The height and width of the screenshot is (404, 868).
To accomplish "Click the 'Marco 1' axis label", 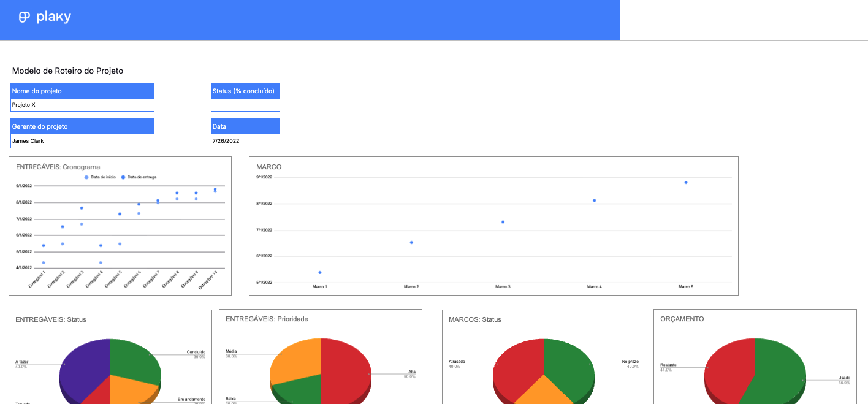I will (320, 287).
